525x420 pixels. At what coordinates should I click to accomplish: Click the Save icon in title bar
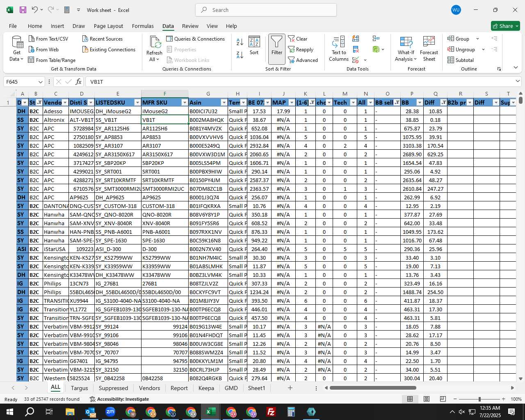click(x=23, y=10)
